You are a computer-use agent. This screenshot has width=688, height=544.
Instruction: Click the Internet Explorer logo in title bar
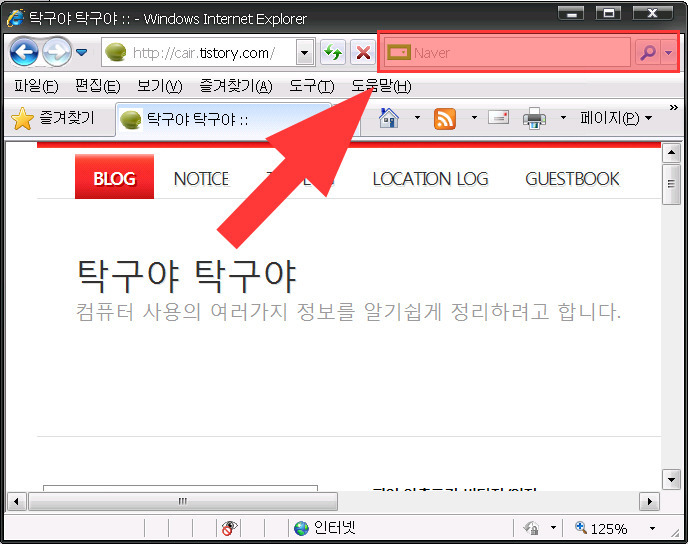coord(16,18)
